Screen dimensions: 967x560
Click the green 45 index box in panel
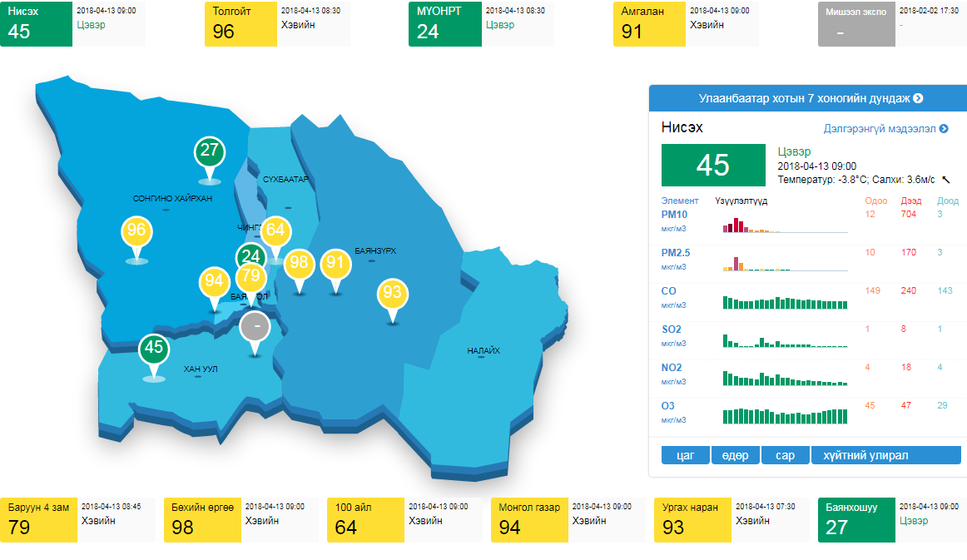pyautogui.click(x=712, y=165)
